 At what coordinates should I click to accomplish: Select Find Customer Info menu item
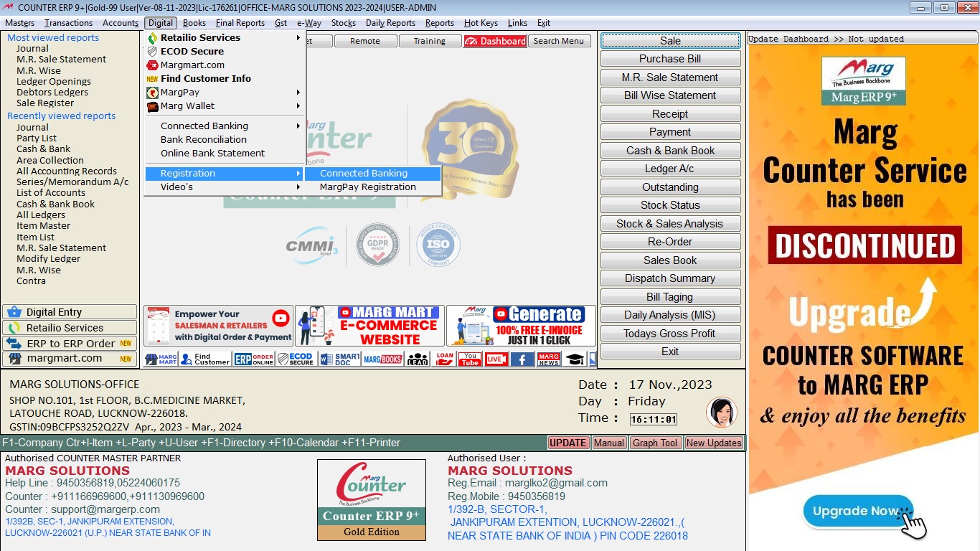point(225,78)
